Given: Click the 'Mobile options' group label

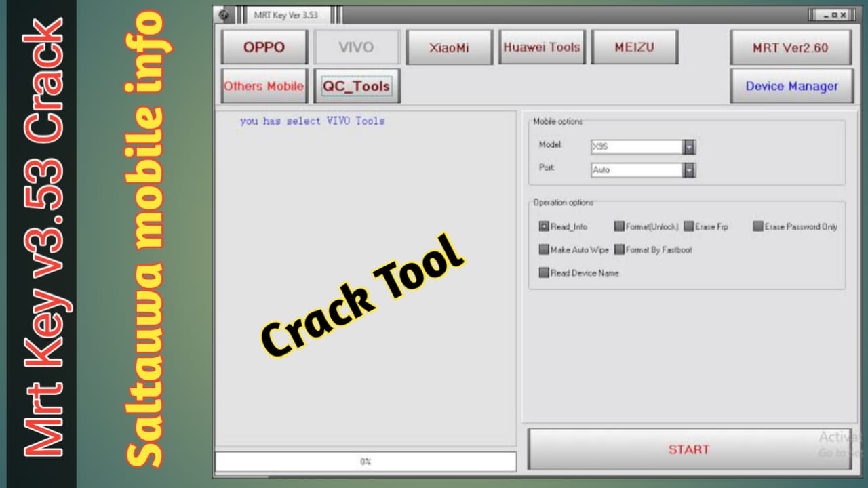Looking at the screenshot, I should (x=557, y=121).
